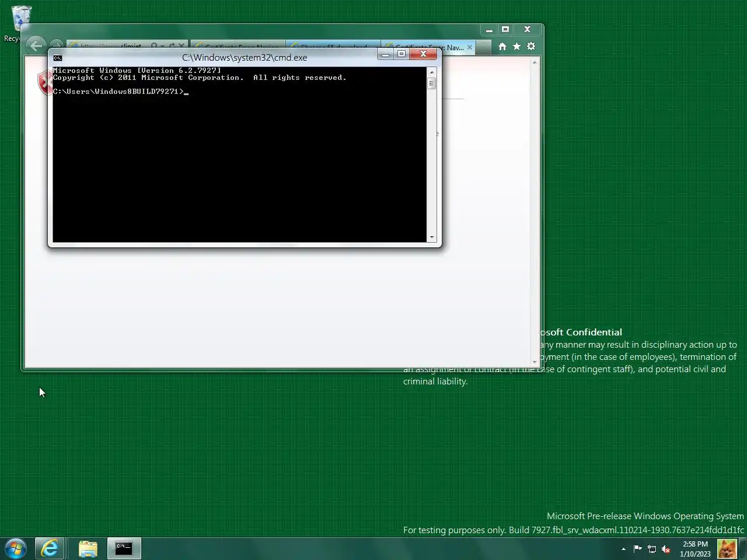Open Internet Explorer Favorites star
Viewport: 747px width, 560px height.
516,46
